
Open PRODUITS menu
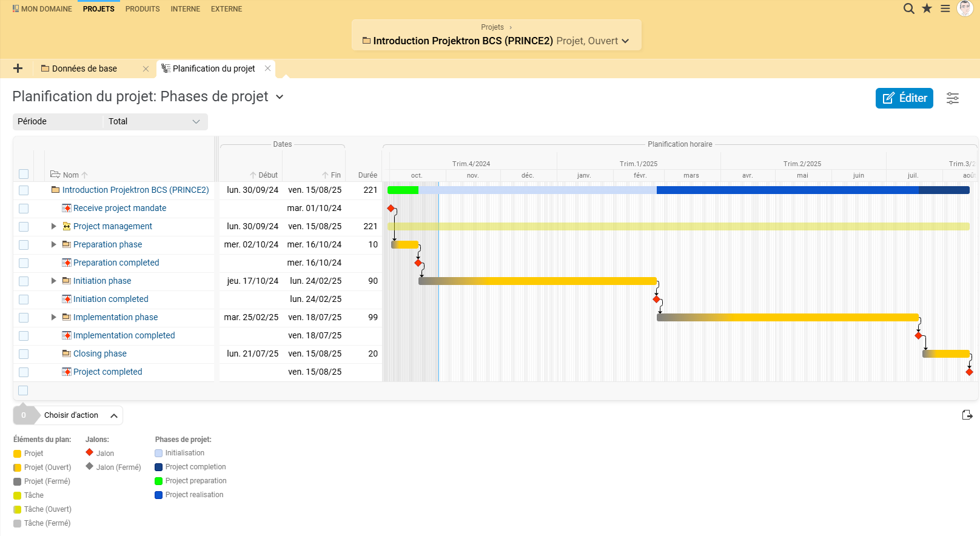point(143,9)
